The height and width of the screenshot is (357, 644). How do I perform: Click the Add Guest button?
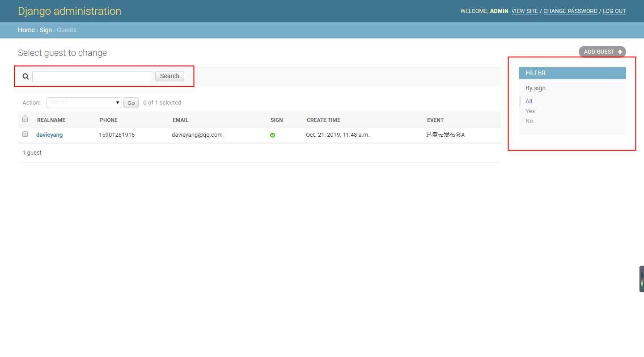click(602, 52)
